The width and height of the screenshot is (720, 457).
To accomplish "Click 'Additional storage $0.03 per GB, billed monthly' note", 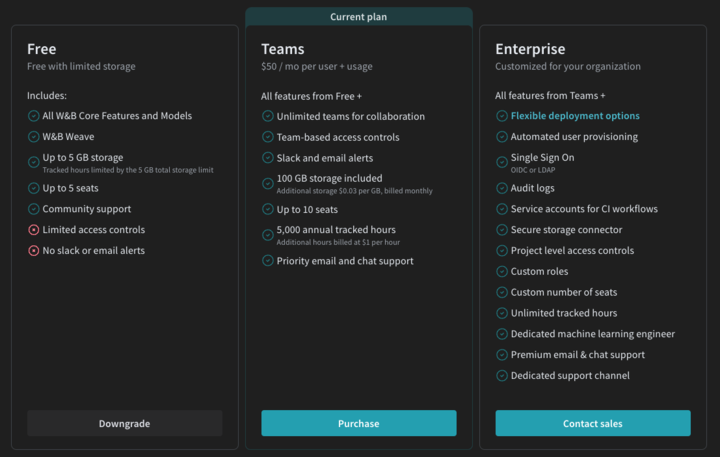I will click(x=354, y=191).
